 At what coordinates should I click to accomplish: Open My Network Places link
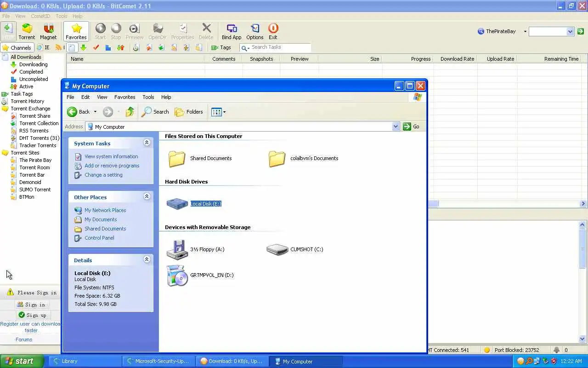tap(105, 210)
